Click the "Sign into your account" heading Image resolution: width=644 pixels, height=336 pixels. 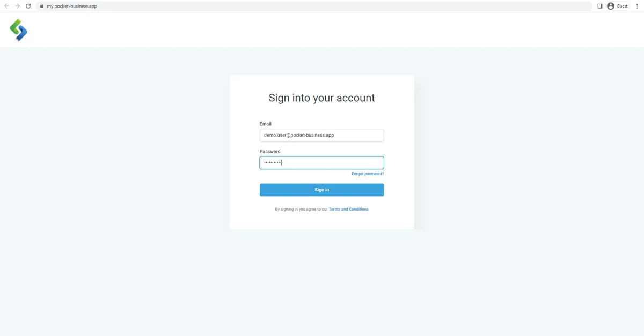pyautogui.click(x=321, y=98)
